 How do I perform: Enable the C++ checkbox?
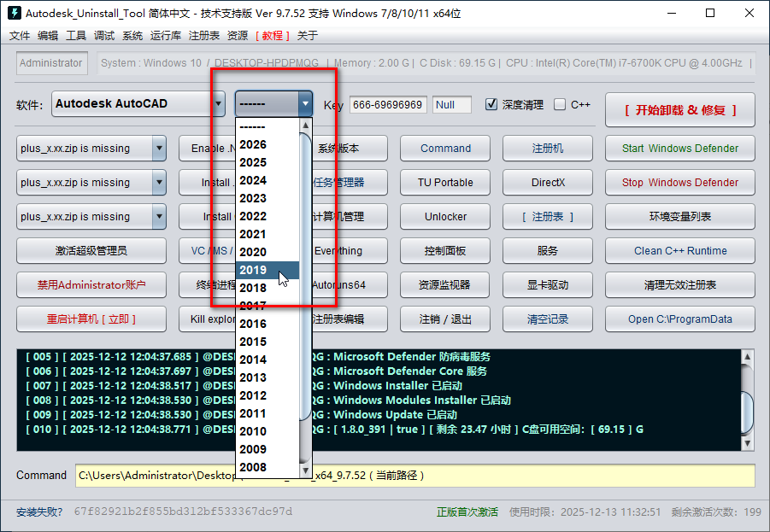coord(559,104)
